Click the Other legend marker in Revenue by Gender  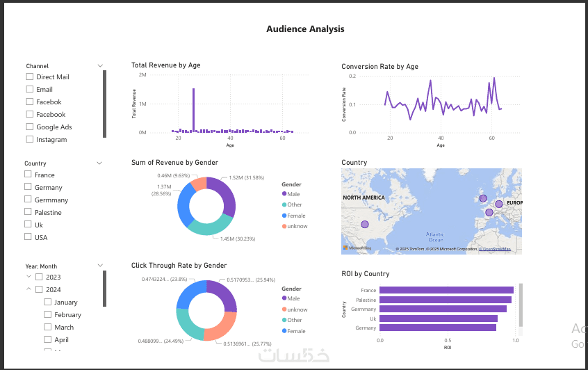284,204
